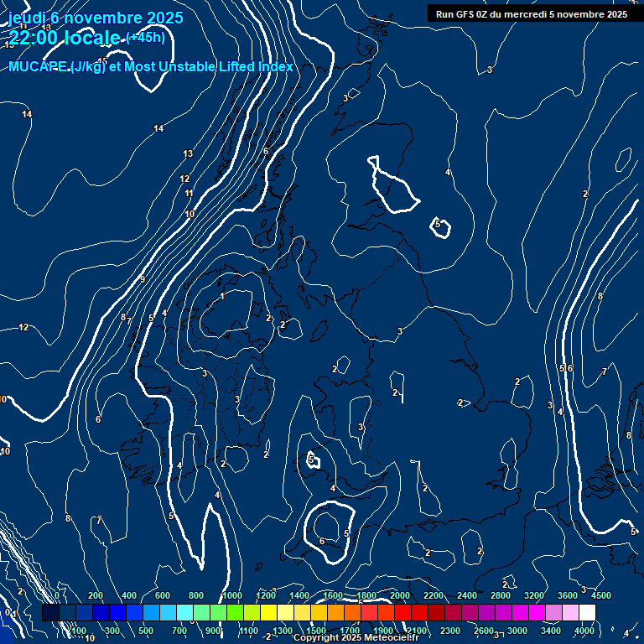The image size is (644, 644).
Task: Click the (+45h) forecast offset label
Action: pos(145,37)
